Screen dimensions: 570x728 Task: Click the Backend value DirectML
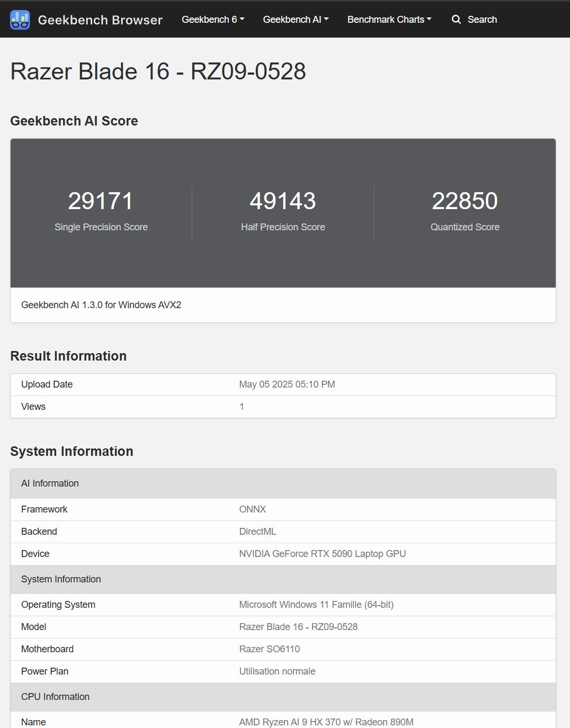tap(257, 532)
